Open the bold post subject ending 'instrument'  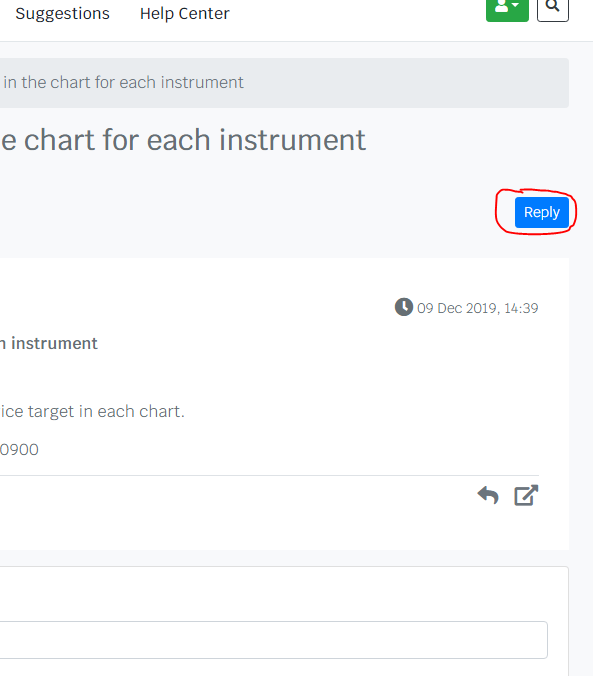click(x=49, y=343)
